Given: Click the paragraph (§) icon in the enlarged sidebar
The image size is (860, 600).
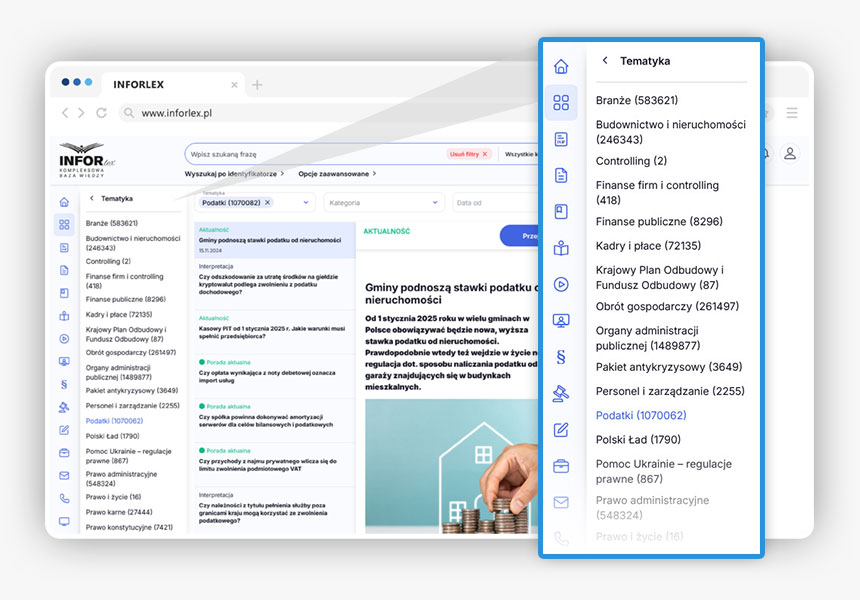Looking at the screenshot, I should coord(561,356).
